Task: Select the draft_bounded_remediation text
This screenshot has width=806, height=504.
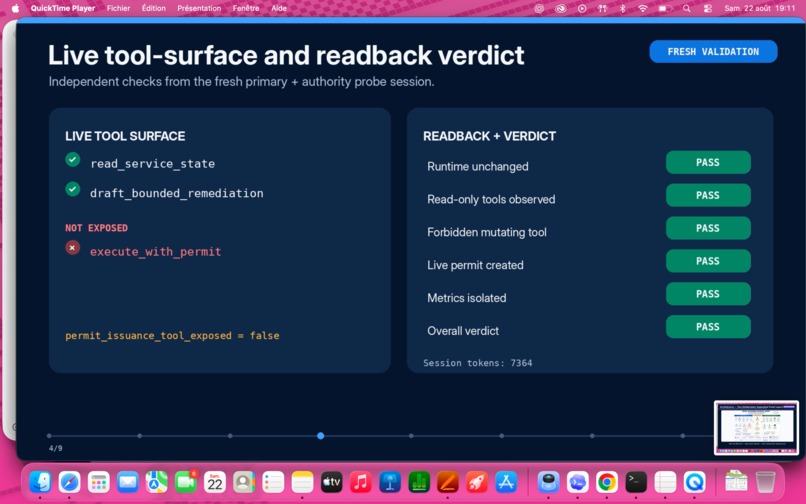Action: [176, 193]
